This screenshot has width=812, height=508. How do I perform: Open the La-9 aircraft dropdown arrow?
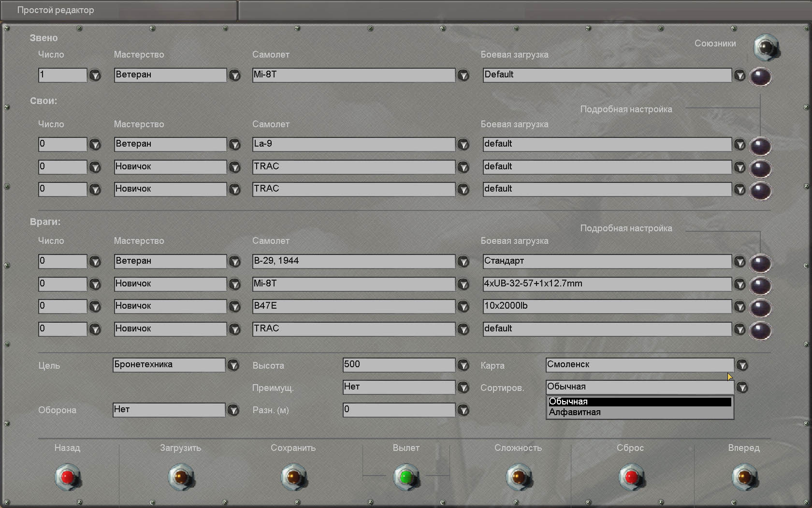(464, 145)
